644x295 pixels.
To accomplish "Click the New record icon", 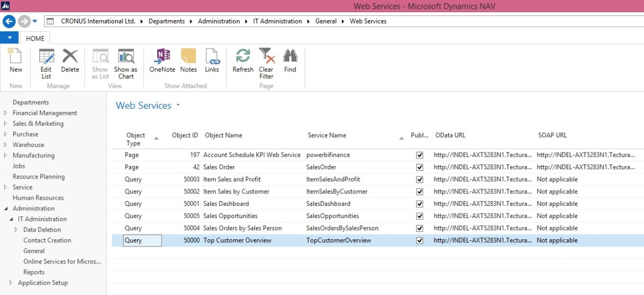I will [x=16, y=56].
